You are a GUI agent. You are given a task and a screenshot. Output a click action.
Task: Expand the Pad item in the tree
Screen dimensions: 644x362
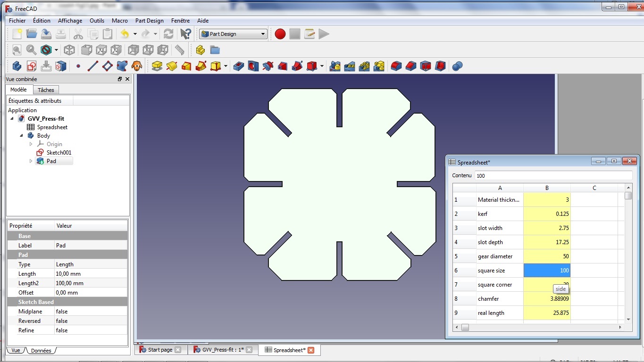(31, 161)
